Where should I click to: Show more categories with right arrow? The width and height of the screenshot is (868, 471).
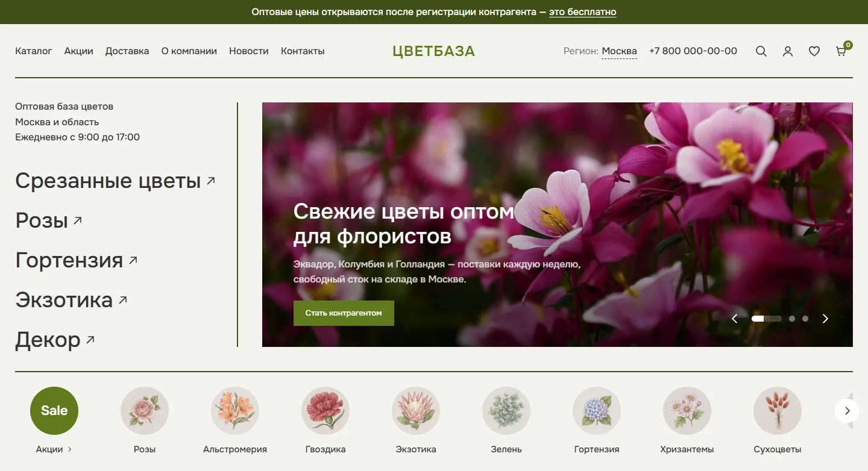pyautogui.click(x=847, y=411)
